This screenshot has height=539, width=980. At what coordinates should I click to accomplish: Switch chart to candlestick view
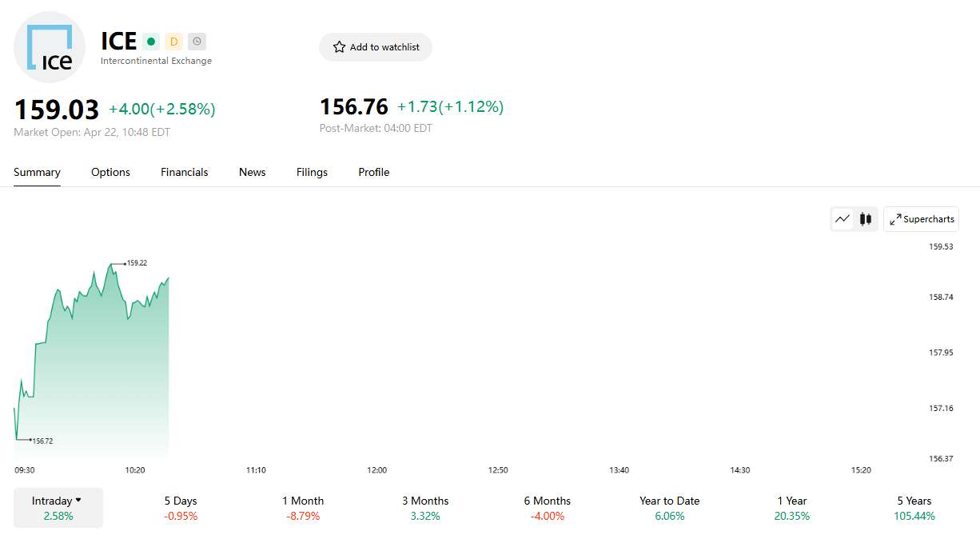point(865,219)
